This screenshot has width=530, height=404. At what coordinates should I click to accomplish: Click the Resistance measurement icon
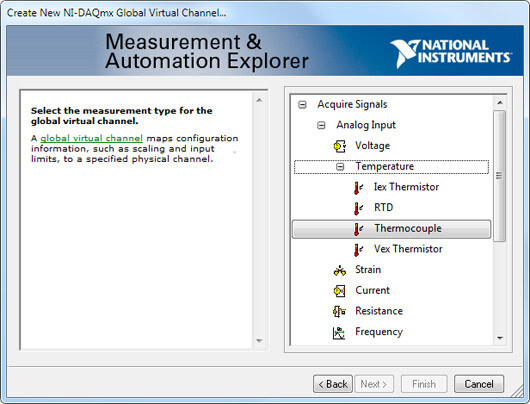pyautogui.click(x=339, y=311)
